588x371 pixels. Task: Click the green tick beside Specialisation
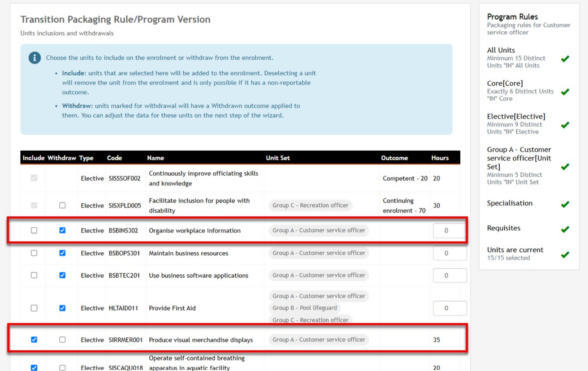tap(565, 204)
